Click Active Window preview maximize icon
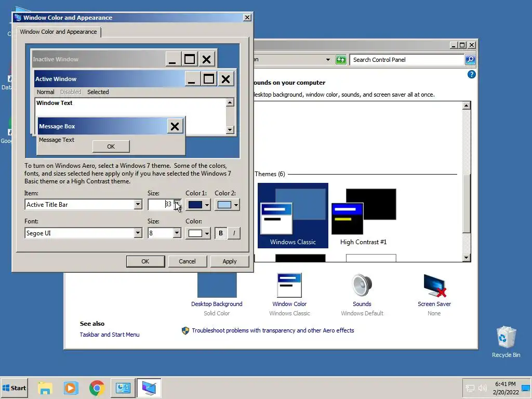Screen dimensions: 532x399 (x=208, y=79)
